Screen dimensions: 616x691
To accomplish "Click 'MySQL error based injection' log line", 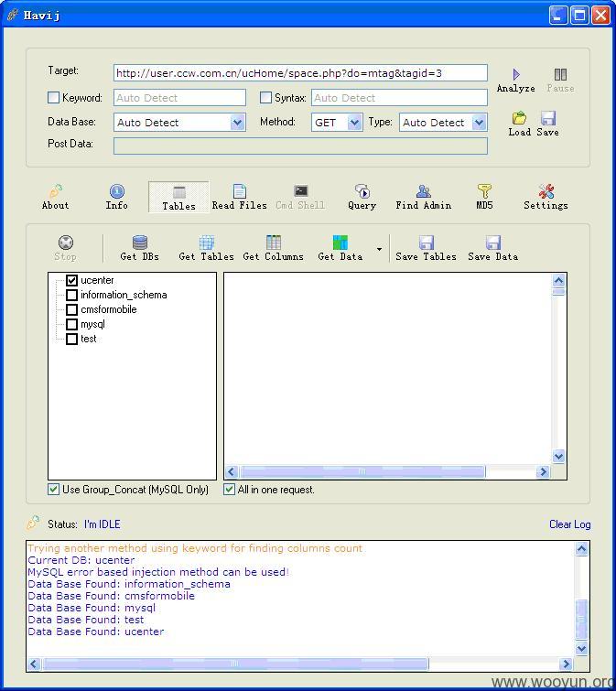I will click(x=158, y=572).
